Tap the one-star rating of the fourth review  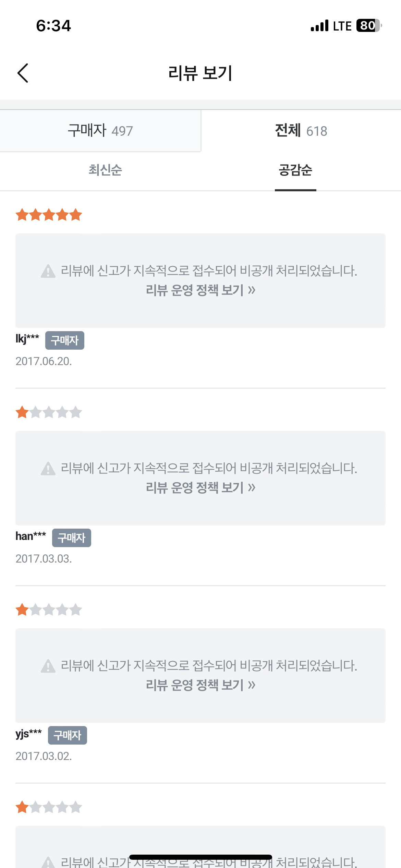pos(49,807)
